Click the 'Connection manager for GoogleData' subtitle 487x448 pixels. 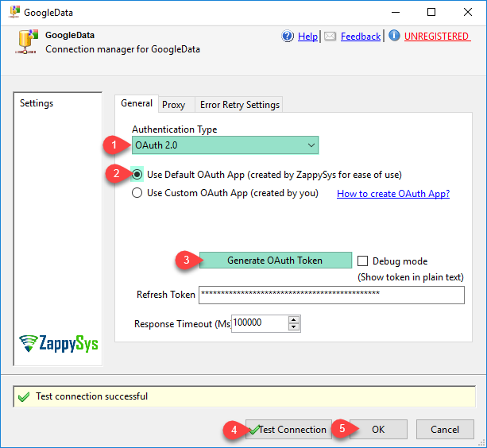click(122, 49)
